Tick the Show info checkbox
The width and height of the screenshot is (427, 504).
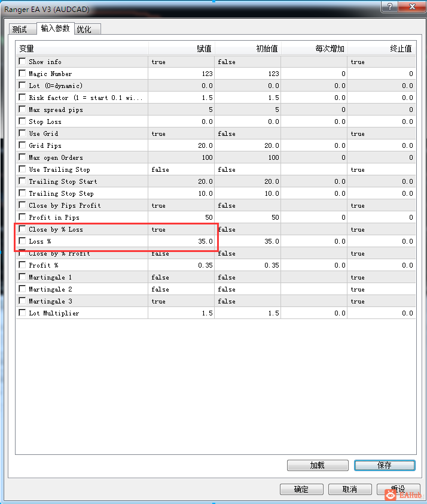22,61
